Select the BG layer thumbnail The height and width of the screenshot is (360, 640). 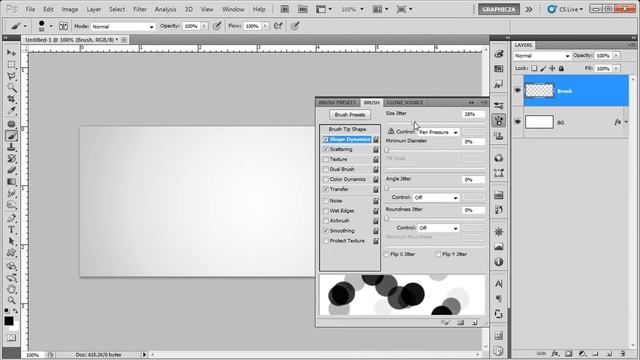tap(539, 122)
